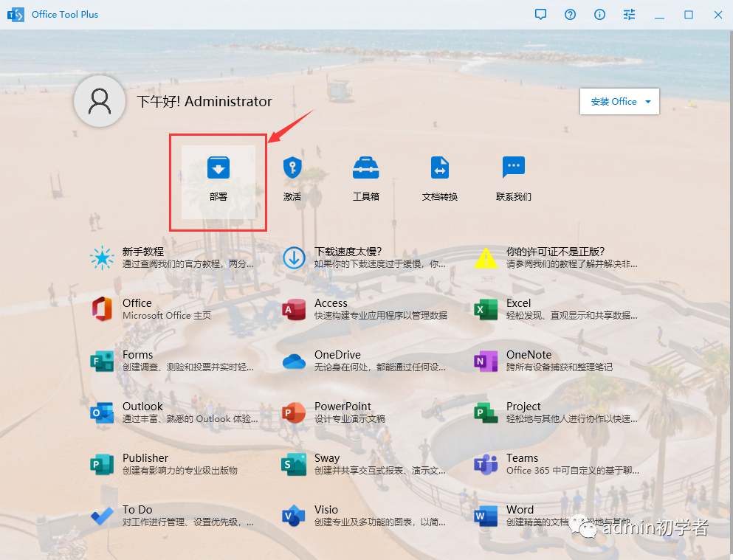Launch the Publisher app icon
This screenshot has width=733, height=560.
tap(102, 464)
